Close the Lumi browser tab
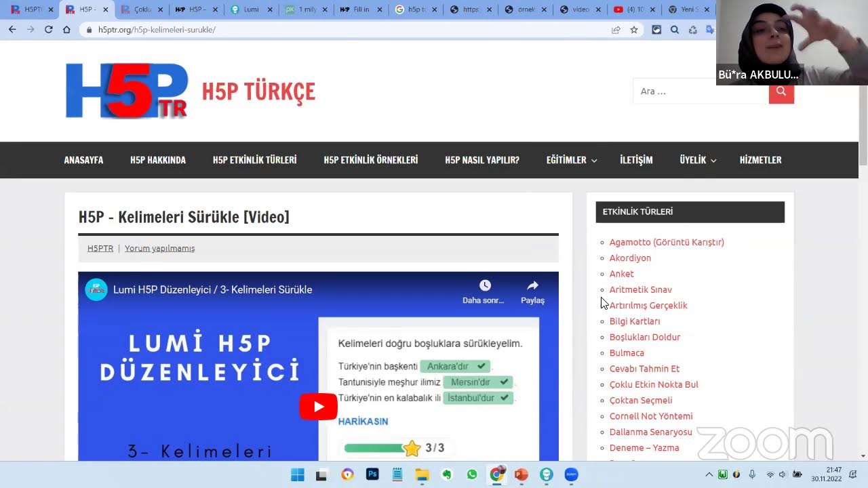Screen dimensions: 868x488 coord(270,9)
